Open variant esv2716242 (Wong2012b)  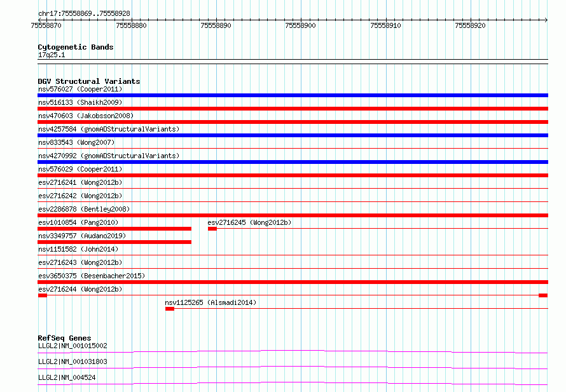click(80, 196)
